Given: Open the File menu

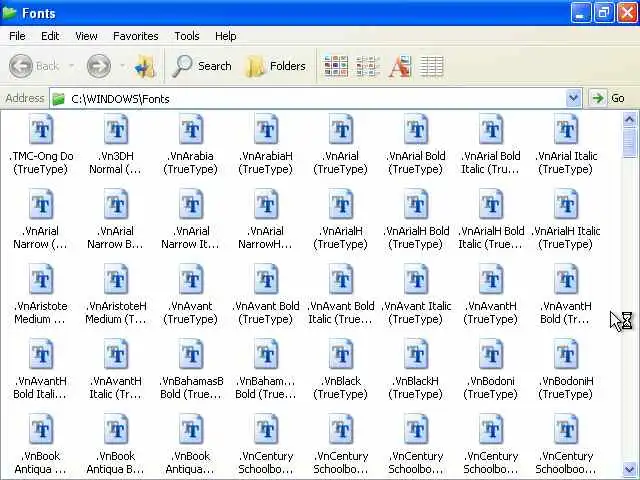Looking at the screenshot, I should pos(17,36).
